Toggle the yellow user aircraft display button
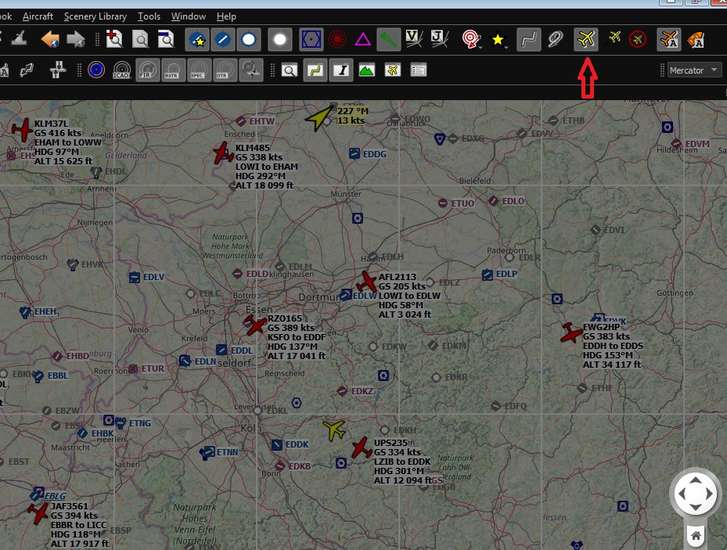The width and height of the screenshot is (727, 550). pos(587,39)
